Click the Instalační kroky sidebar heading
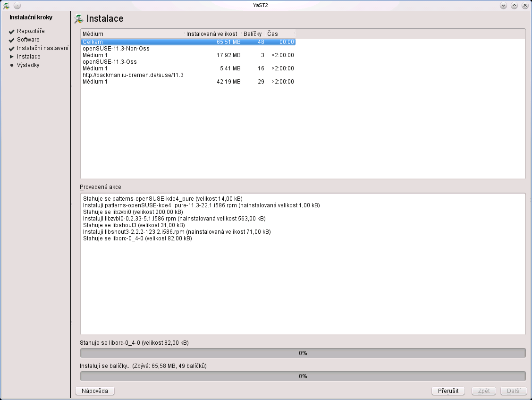 pos(31,17)
